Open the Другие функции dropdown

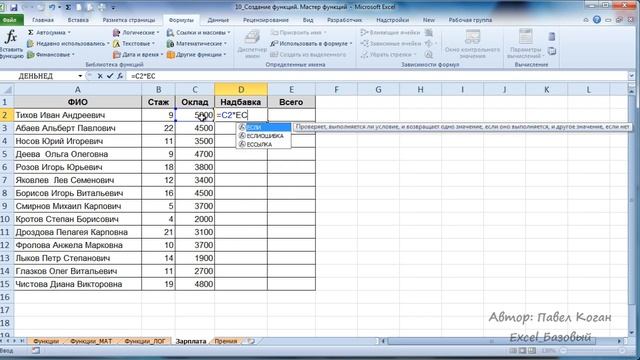pyautogui.click(x=224, y=54)
